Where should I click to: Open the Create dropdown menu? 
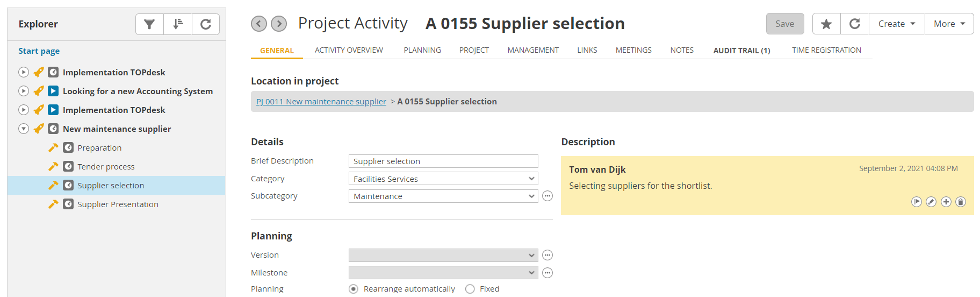pos(897,24)
